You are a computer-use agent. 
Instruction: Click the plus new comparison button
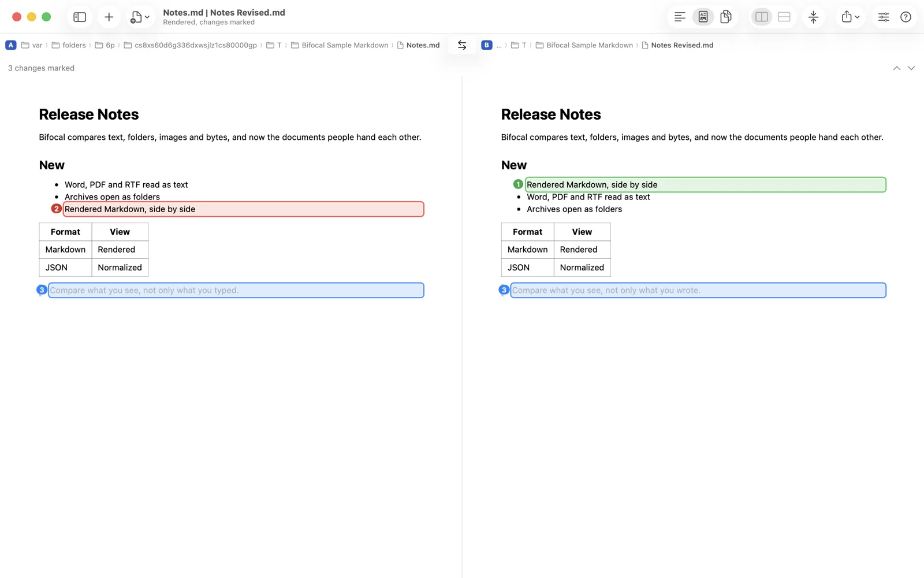[109, 17]
